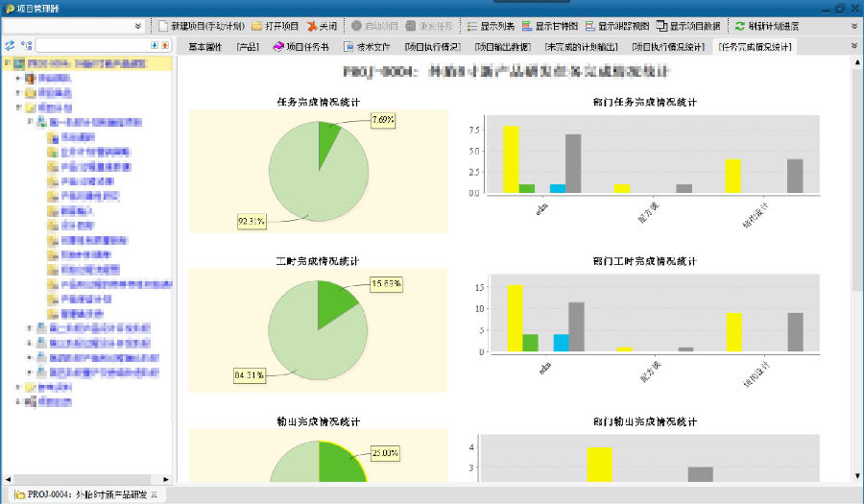Show the list view via 显示列表
The width and height of the screenshot is (864, 504).
click(491, 26)
